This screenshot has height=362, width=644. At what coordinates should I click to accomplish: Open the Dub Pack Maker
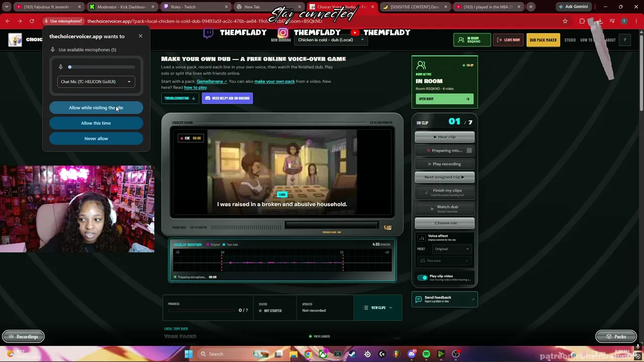tap(543, 40)
